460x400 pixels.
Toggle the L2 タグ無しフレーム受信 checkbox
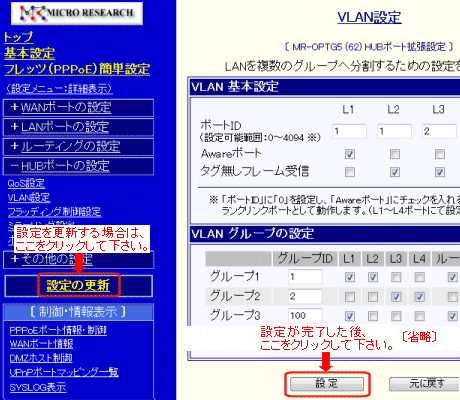(x=395, y=172)
